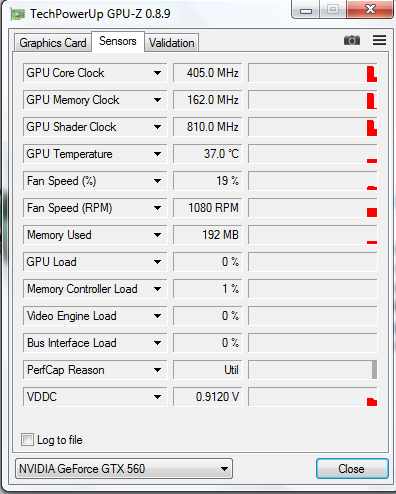This screenshot has height=494, width=396.
Task: Enable the Log to file checkbox
Action: click(27, 439)
